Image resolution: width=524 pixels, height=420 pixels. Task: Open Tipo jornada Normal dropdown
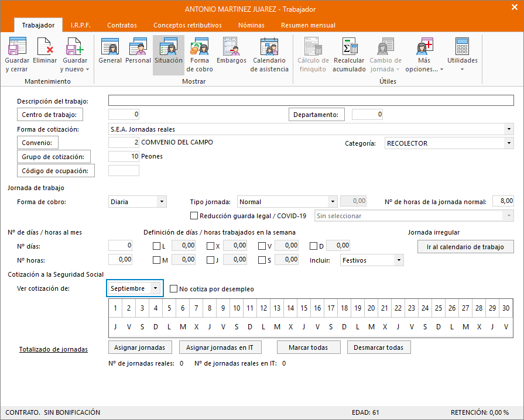(x=333, y=202)
